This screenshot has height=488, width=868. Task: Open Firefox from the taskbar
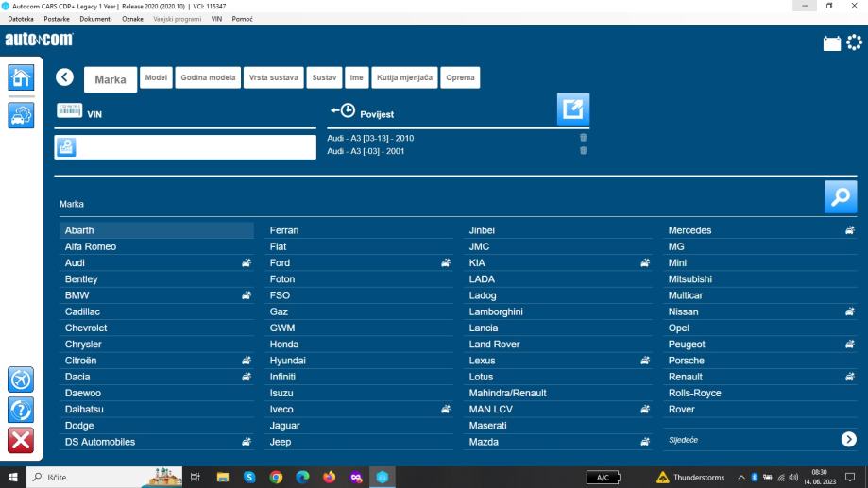tap(329, 477)
